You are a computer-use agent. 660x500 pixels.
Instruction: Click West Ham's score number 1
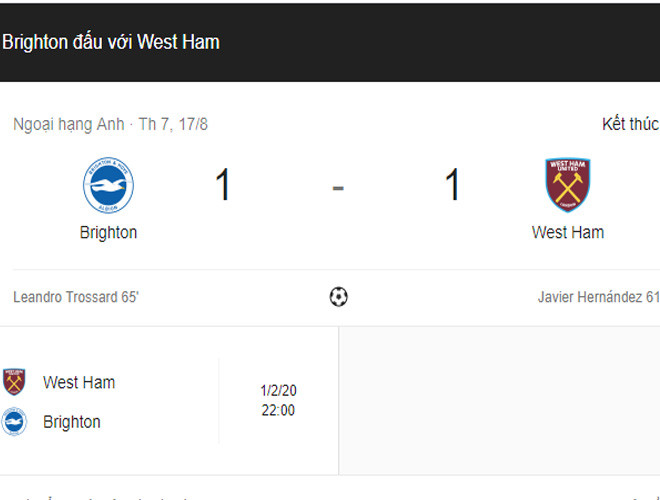pos(453,186)
